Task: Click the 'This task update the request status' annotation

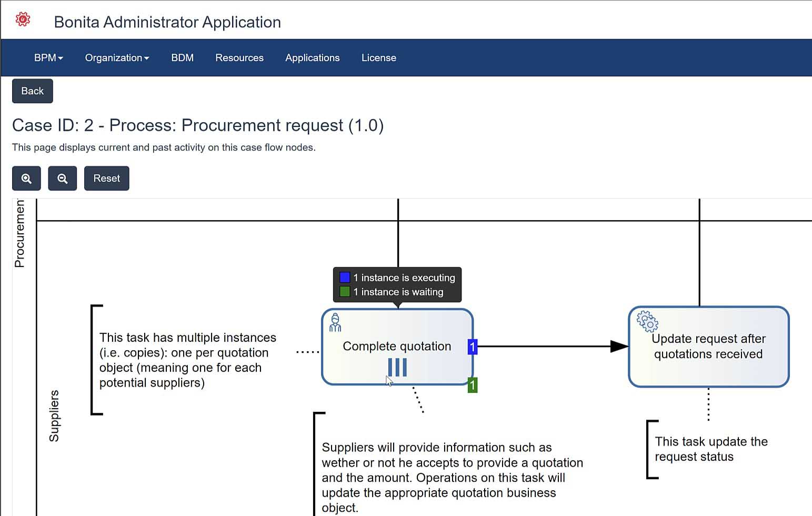Action: pyautogui.click(x=711, y=449)
